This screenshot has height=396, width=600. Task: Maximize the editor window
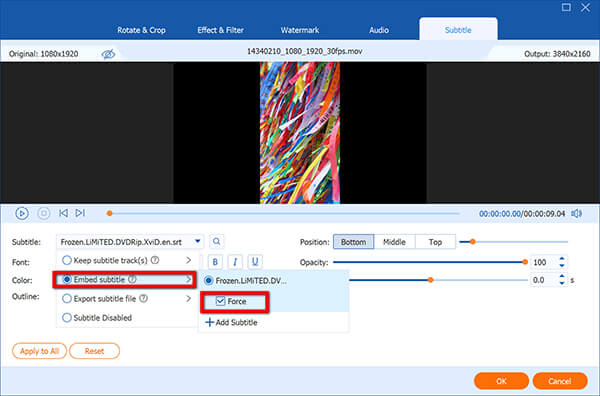(566, 7)
